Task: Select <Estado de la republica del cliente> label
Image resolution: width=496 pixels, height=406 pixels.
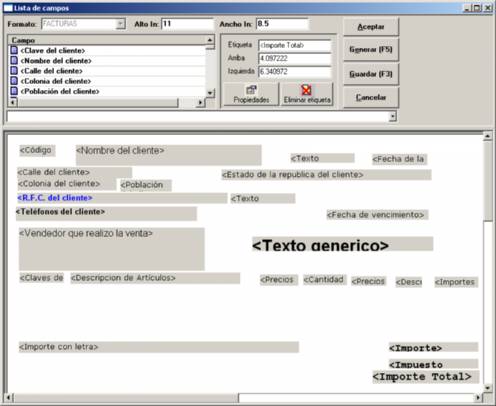Action: point(326,175)
